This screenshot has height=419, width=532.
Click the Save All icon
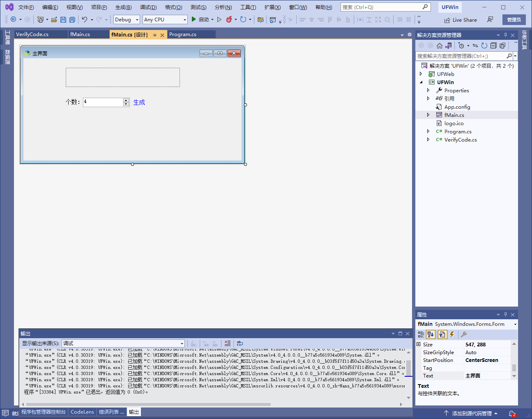pos(72,19)
